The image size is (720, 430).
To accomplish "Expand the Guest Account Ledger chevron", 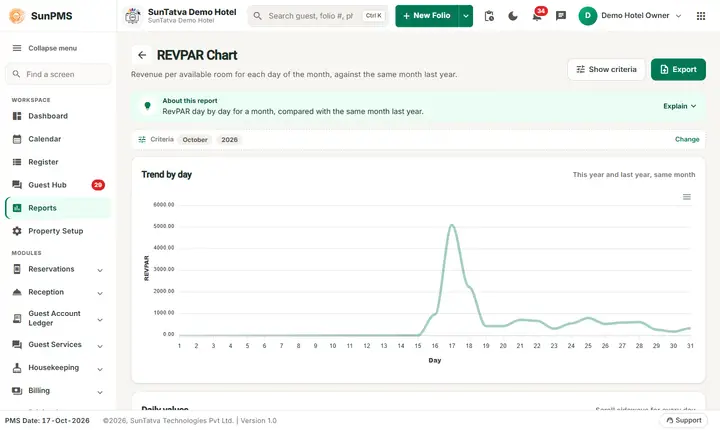I will coord(100,320).
